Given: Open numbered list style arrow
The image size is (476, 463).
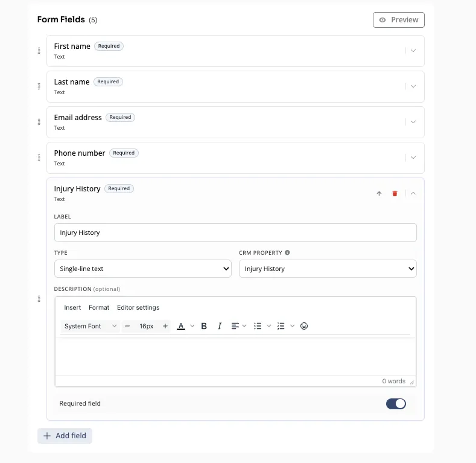Looking at the screenshot, I should click(x=293, y=326).
